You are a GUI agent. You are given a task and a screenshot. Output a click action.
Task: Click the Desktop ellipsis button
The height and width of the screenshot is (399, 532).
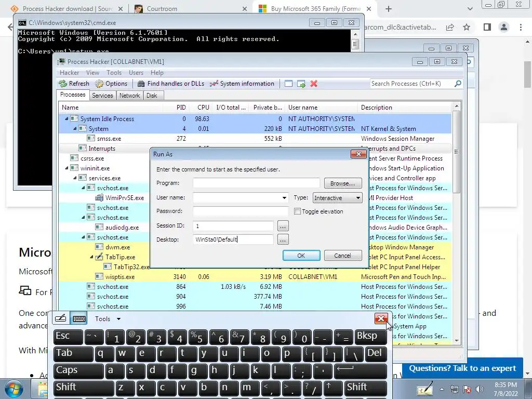(283, 240)
